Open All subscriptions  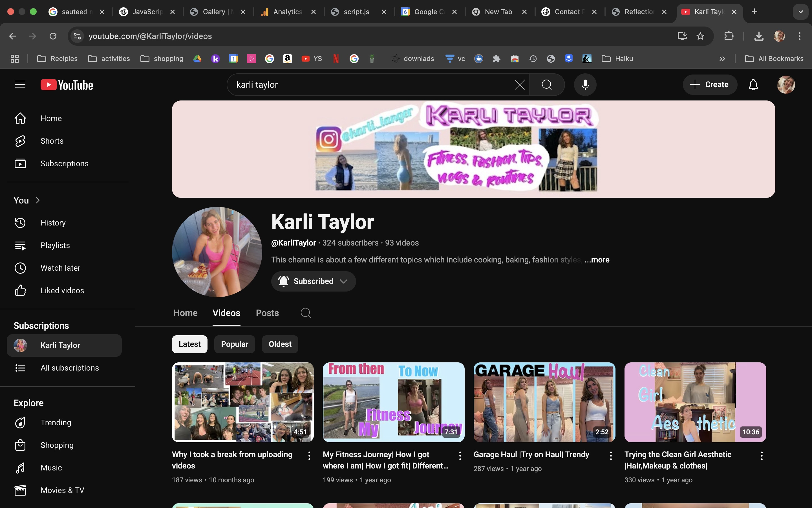(x=64, y=367)
